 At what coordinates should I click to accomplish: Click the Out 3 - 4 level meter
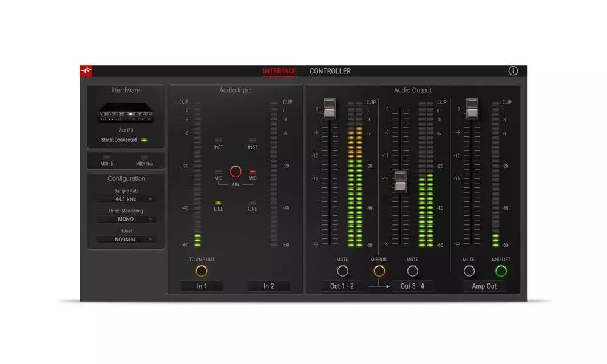426,174
